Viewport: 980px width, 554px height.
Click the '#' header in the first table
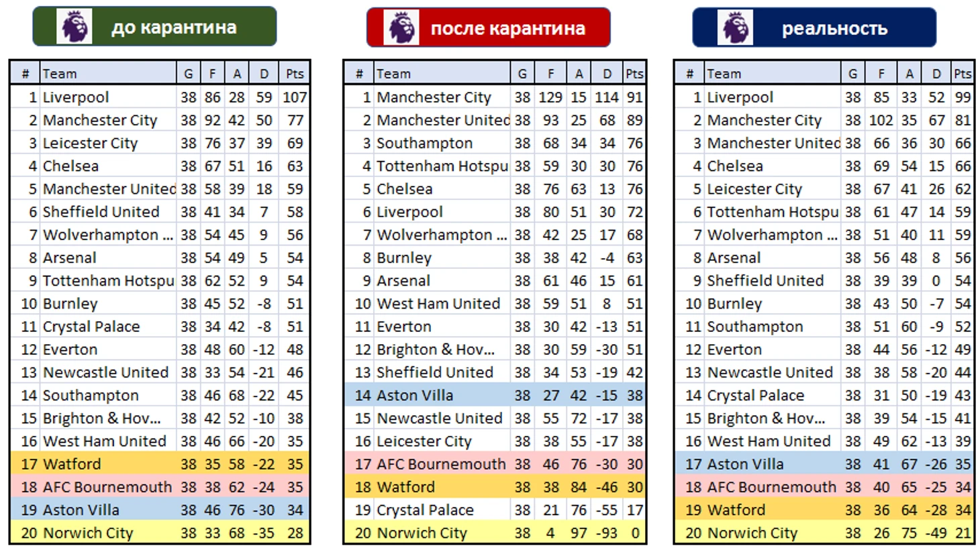tap(26, 74)
